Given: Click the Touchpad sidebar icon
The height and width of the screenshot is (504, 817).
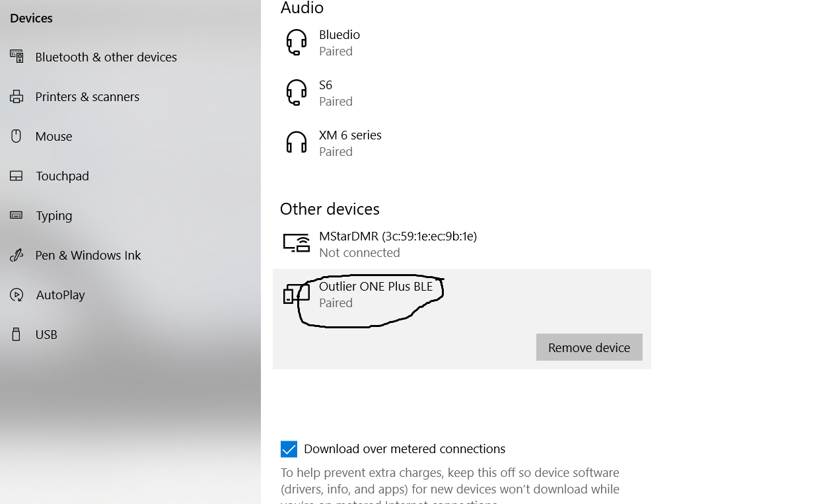Looking at the screenshot, I should coord(17,176).
